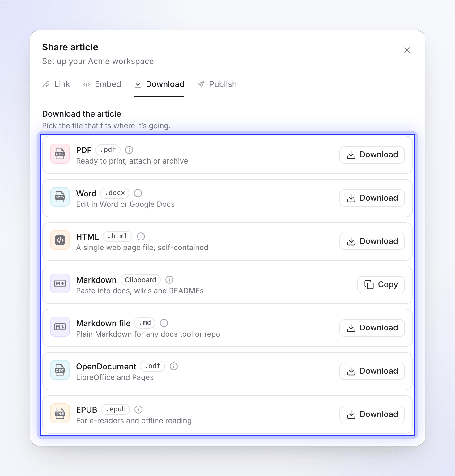Image resolution: width=455 pixels, height=476 pixels.
Task: Click 'Set up your Acme workspace' subtitle
Action: tap(98, 61)
